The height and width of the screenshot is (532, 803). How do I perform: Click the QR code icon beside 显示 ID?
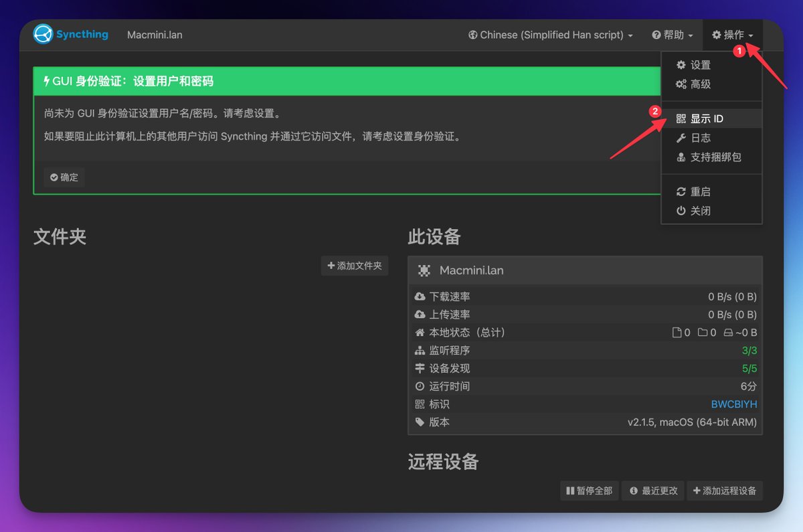click(x=681, y=118)
